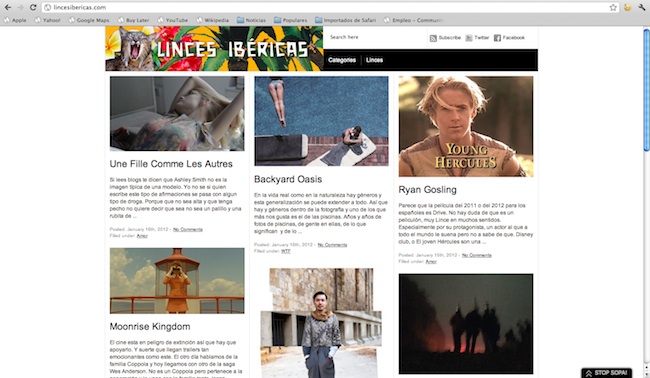This screenshot has width=650, height=378.
Task: Click the lynx logo banner
Action: pyautogui.click(x=214, y=48)
